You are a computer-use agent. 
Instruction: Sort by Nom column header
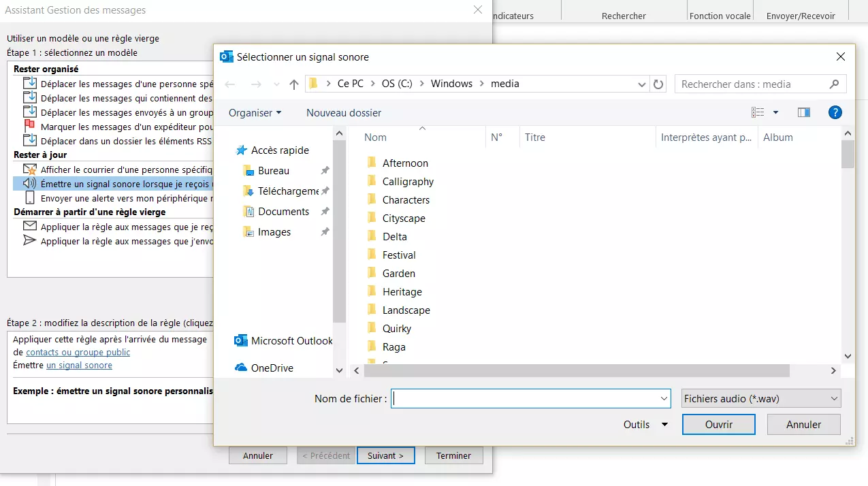[x=422, y=137]
